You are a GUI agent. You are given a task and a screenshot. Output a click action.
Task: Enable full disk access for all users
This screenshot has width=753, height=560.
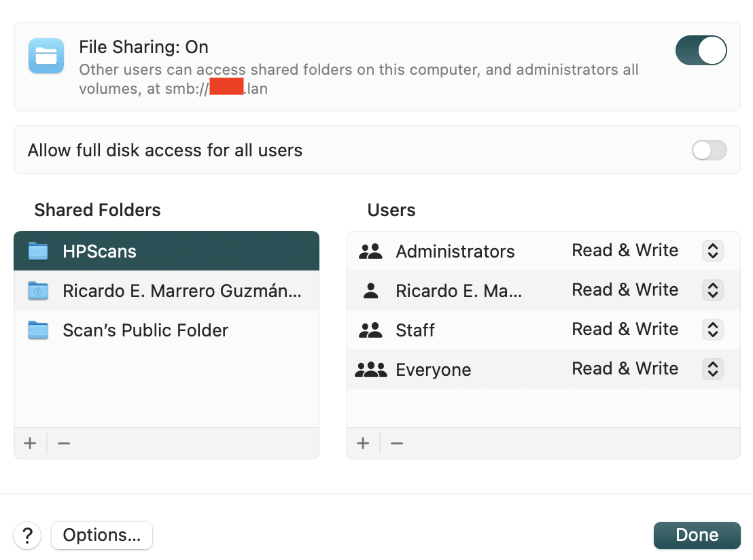709,150
